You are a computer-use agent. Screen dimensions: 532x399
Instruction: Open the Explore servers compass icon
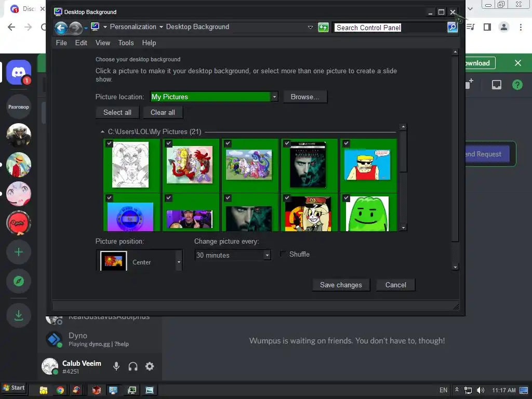[19, 281]
